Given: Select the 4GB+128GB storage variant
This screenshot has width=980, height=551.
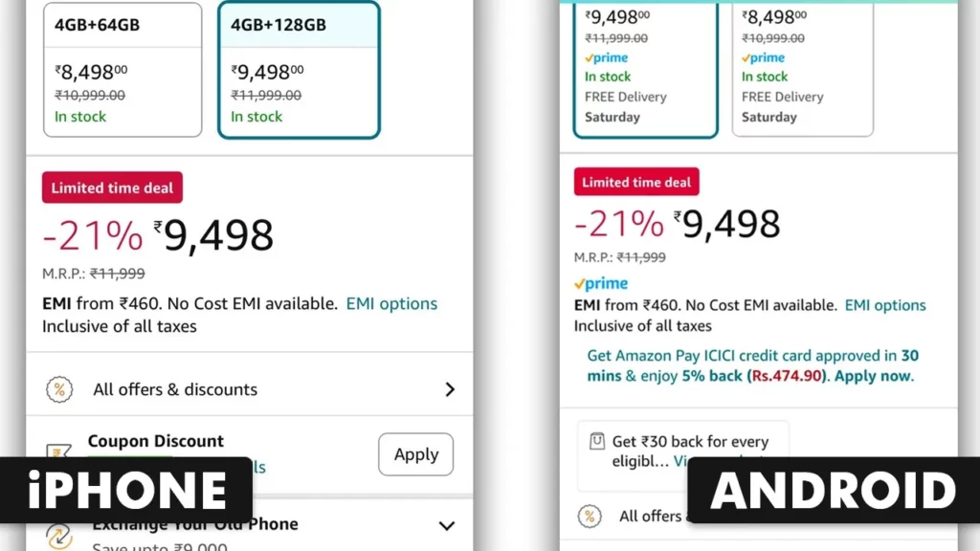Looking at the screenshot, I should coord(298,70).
